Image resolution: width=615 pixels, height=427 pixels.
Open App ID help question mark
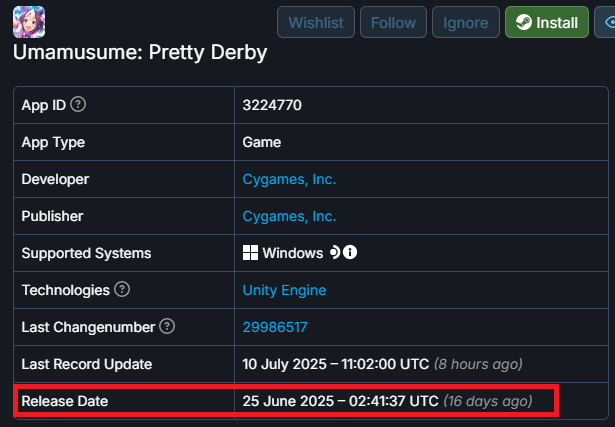[x=78, y=105]
